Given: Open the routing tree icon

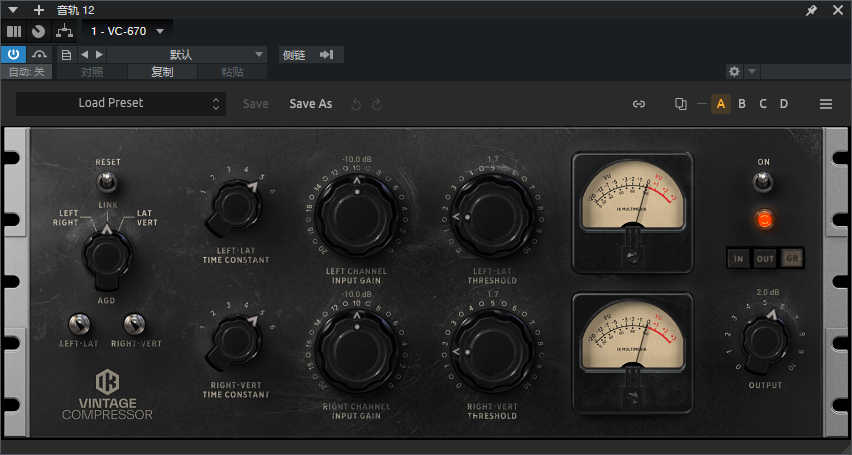Looking at the screenshot, I should (65, 32).
